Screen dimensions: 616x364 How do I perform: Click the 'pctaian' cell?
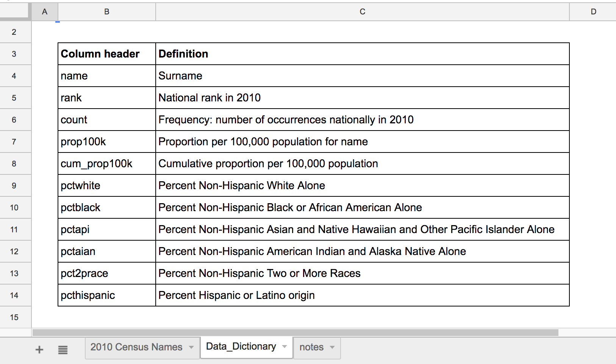[107, 251]
